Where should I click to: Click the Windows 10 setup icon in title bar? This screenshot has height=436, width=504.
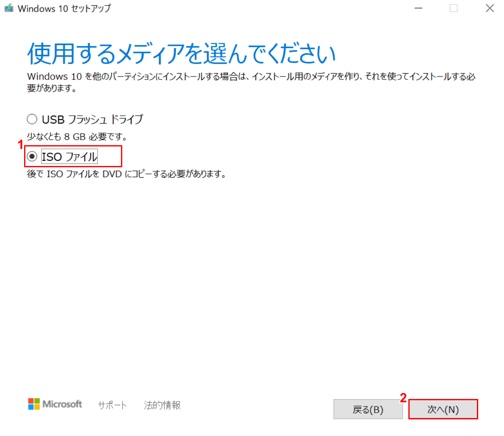[8, 8]
